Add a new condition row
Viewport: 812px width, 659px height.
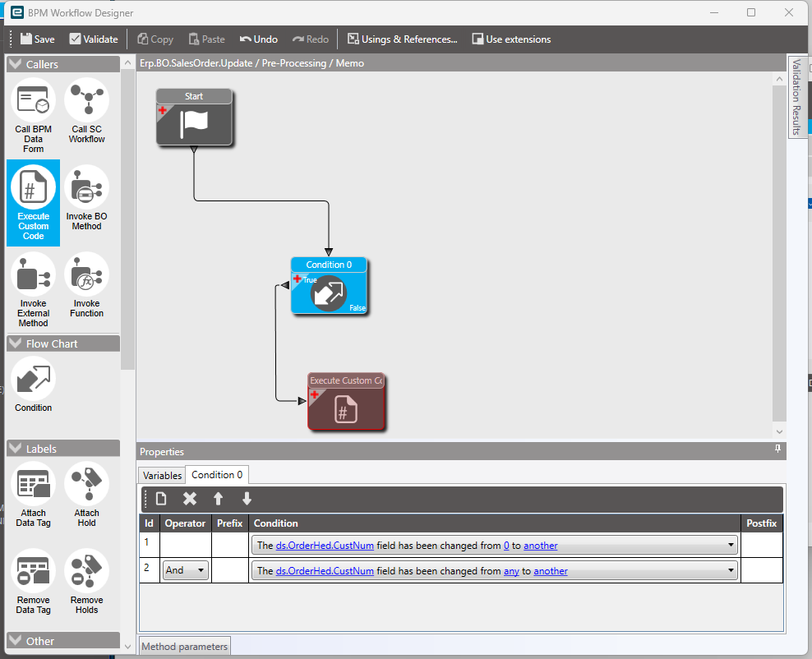click(160, 498)
